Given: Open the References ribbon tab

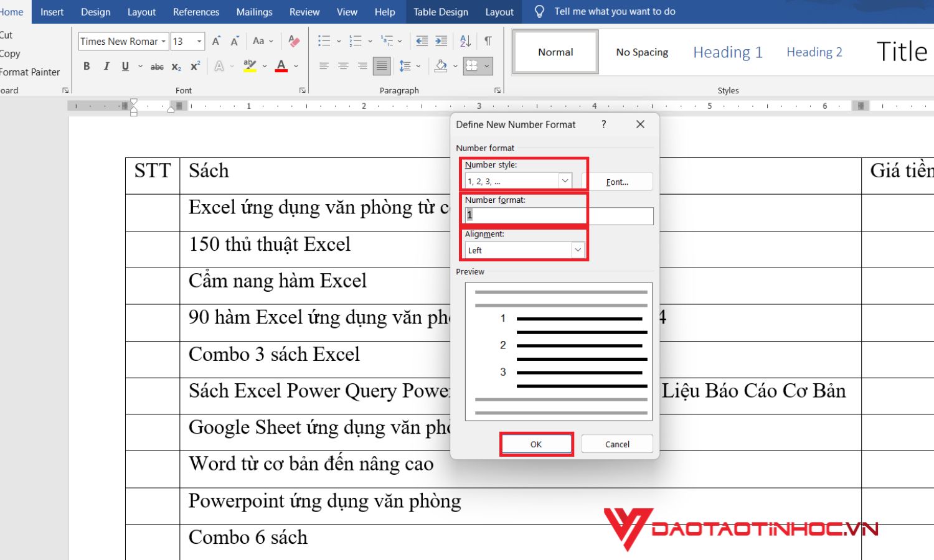Looking at the screenshot, I should [196, 11].
